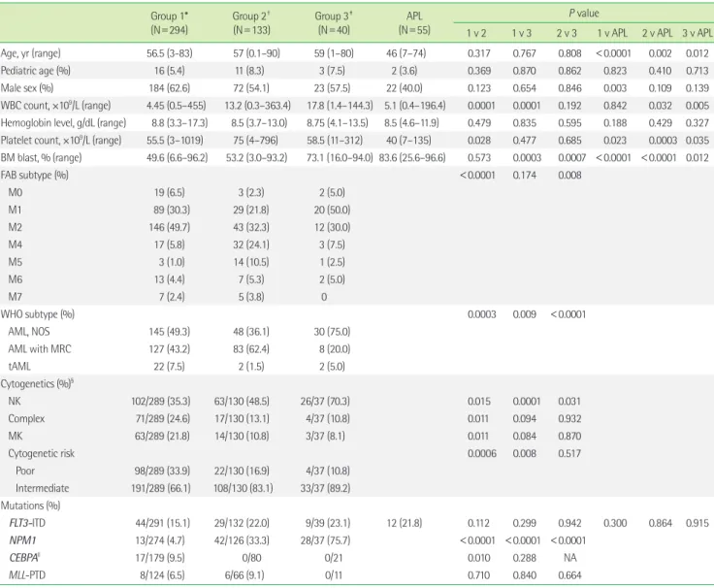Click the '2 v 3' subheader
The height and width of the screenshot is (588, 714).
click(567, 33)
